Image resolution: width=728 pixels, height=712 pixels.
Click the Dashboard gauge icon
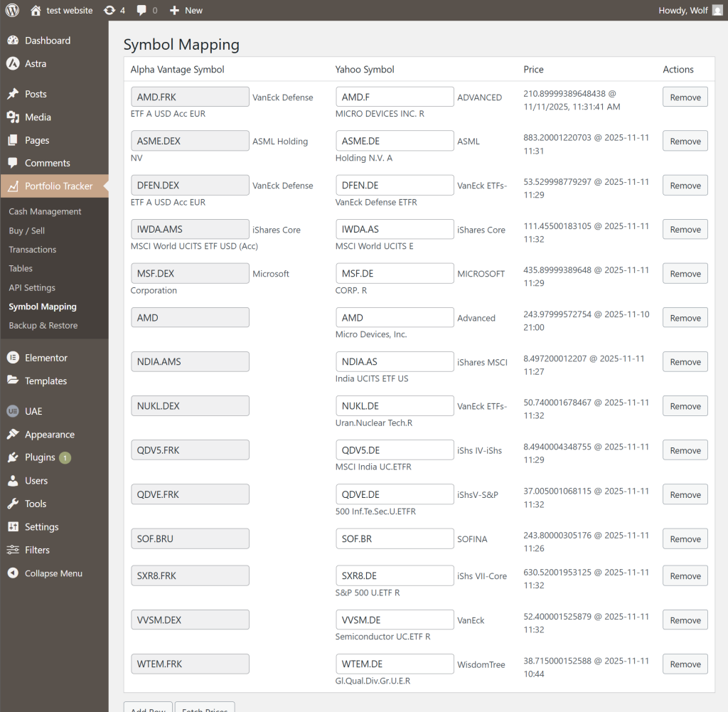click(13, 41)
